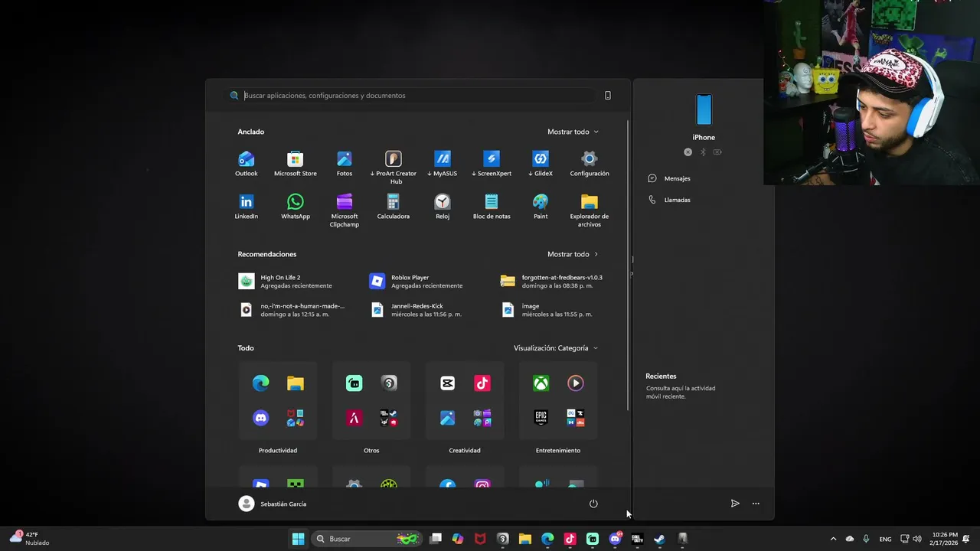The image size is (980, 551).
Task: Click the send-to-phone arrow icon
Action: click(x=735, y=504)
